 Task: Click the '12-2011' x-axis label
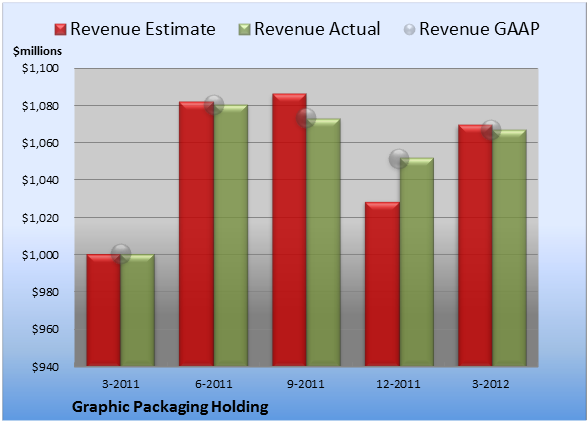point(398,384)
